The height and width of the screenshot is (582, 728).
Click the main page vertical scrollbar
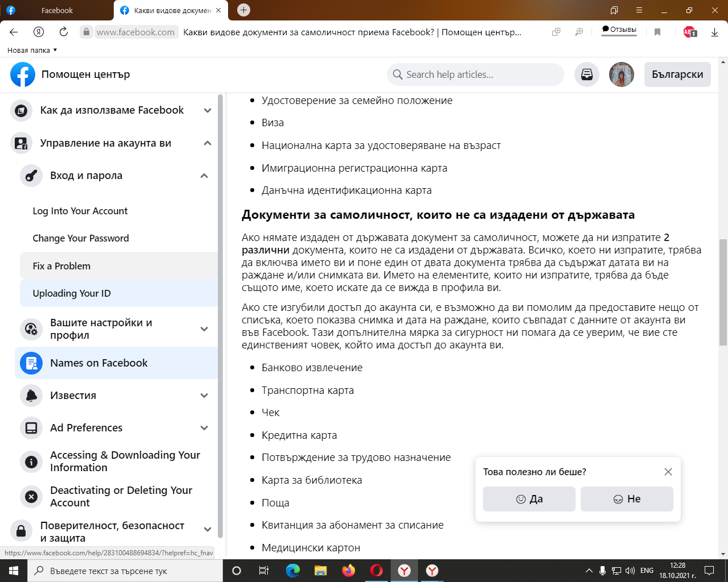[x=723, y=292]
